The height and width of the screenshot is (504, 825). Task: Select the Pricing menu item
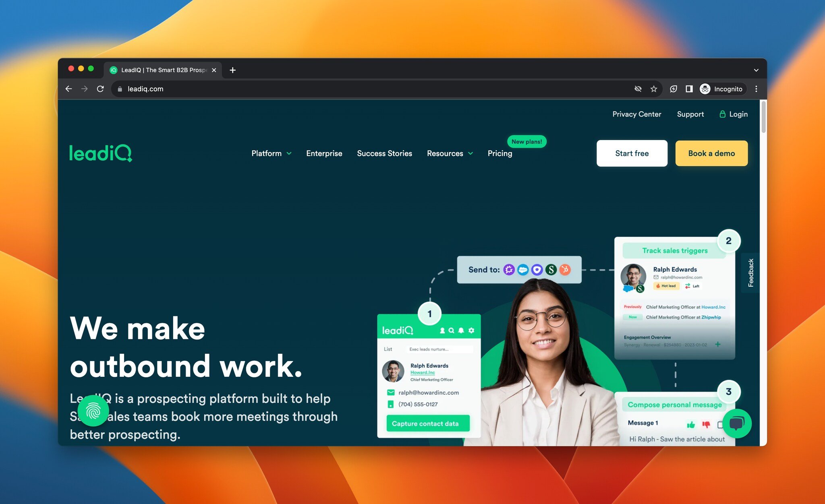coord(500,153)
